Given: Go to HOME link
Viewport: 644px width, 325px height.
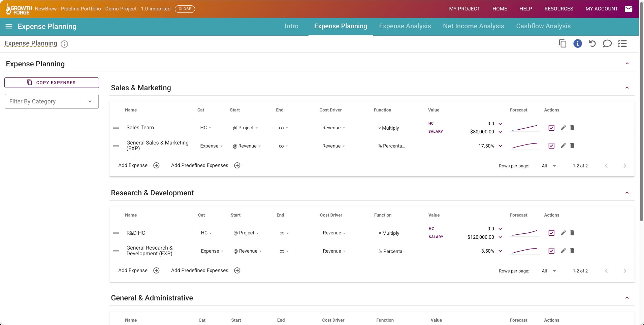Looking at the screenshot, I should click(500, 9).
